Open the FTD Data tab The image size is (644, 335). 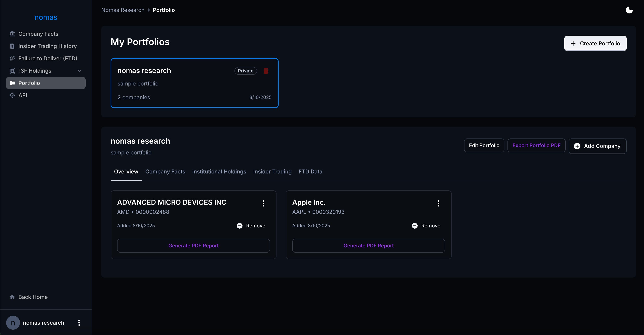click(x=310, y=172)
